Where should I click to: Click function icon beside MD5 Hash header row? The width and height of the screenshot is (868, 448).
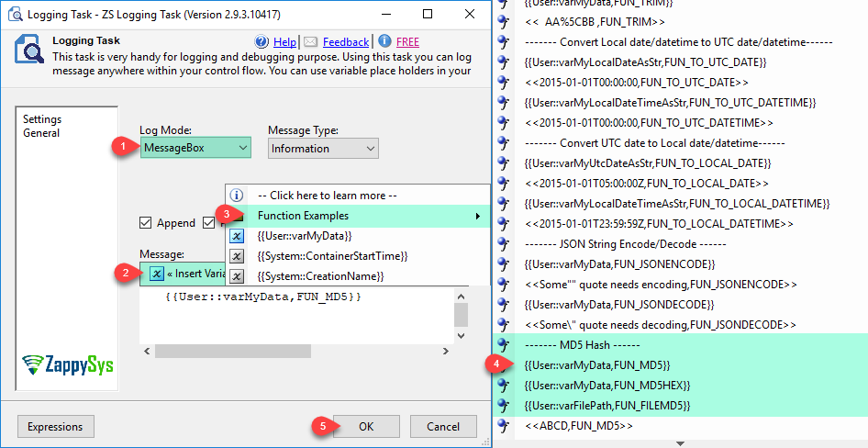click(x=503, y=344)
